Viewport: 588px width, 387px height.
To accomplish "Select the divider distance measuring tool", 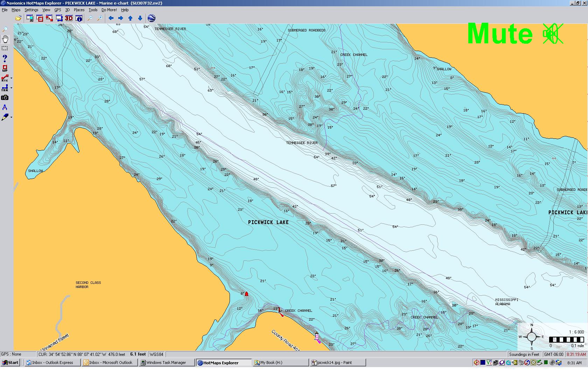I will [x=5, y=107].
